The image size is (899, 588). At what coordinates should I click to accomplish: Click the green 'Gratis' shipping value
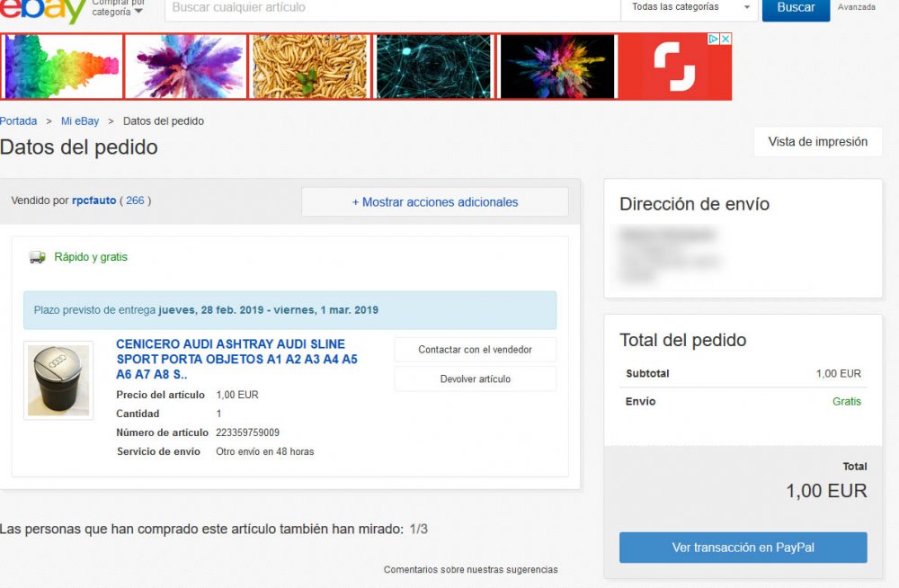click(847, 402)
